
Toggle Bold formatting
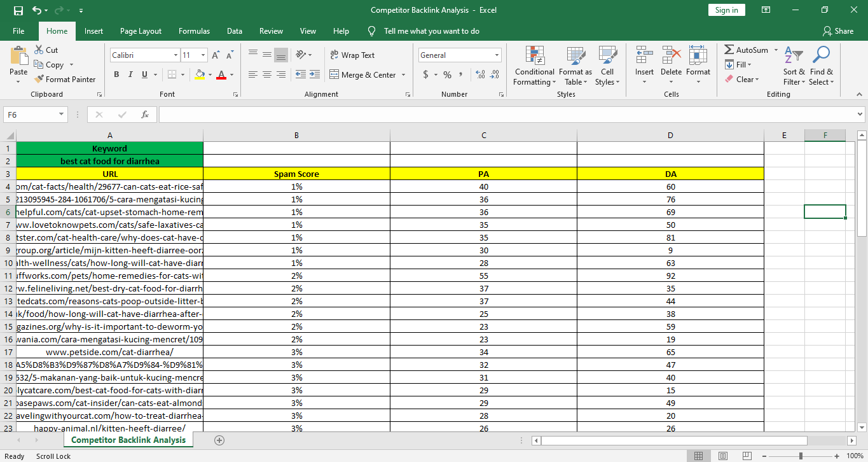point(116,74)
